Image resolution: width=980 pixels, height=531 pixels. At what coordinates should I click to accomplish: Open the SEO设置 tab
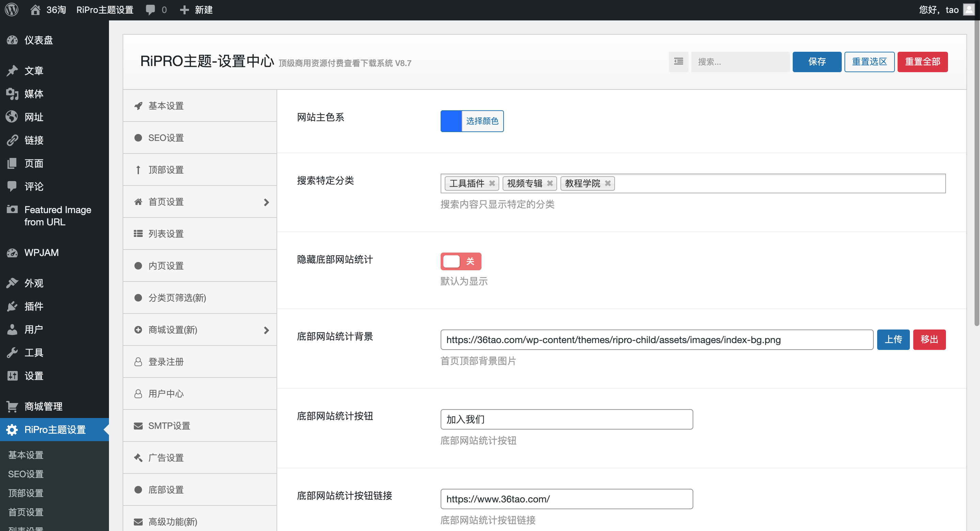[200, 138]
